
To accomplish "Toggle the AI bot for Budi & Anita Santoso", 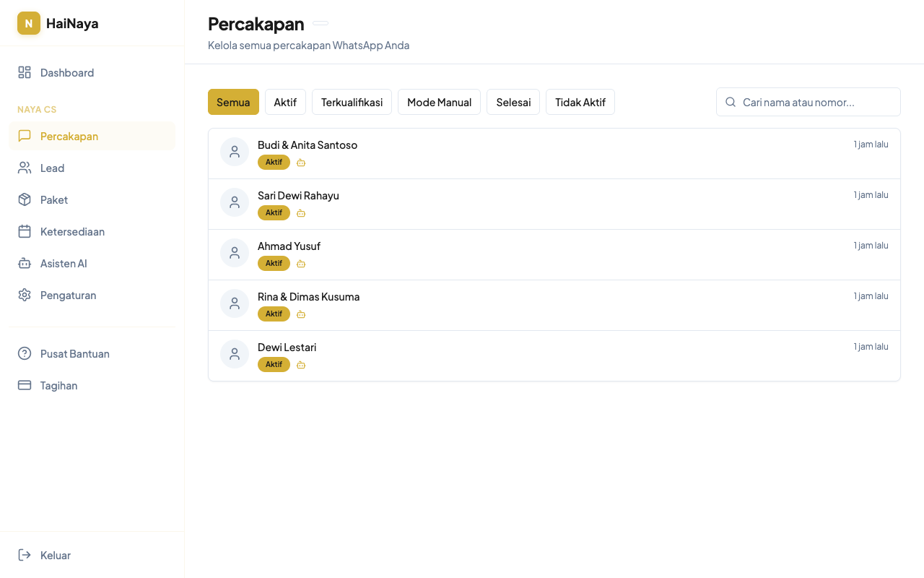I will pos(301,162).
